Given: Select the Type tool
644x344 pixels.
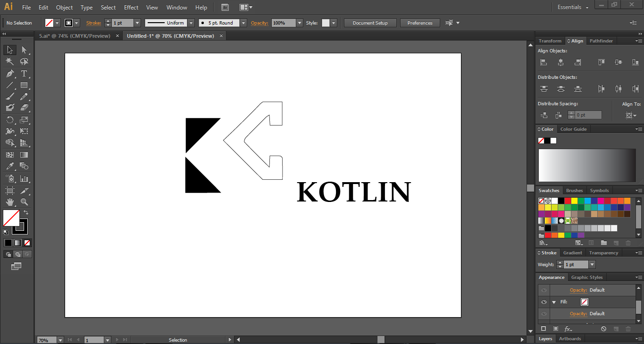Looking at the screenshot, I should 24,74.
